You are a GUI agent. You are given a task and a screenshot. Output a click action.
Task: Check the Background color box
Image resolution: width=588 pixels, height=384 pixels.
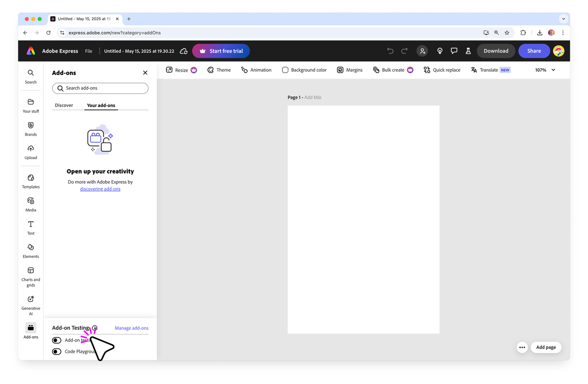click(x=285, y=70)
